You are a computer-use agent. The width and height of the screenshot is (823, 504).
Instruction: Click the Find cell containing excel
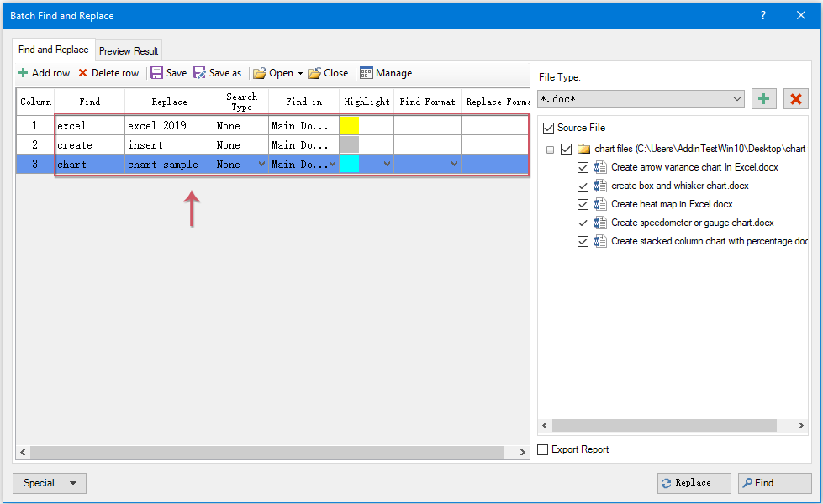tap(90, 125)
